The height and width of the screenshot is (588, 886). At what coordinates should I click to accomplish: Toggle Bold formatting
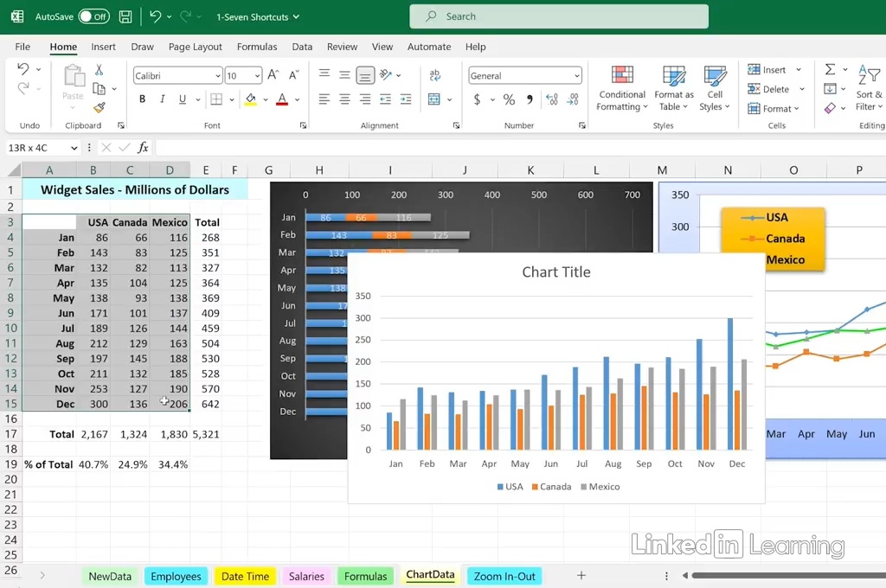(143, 99)
